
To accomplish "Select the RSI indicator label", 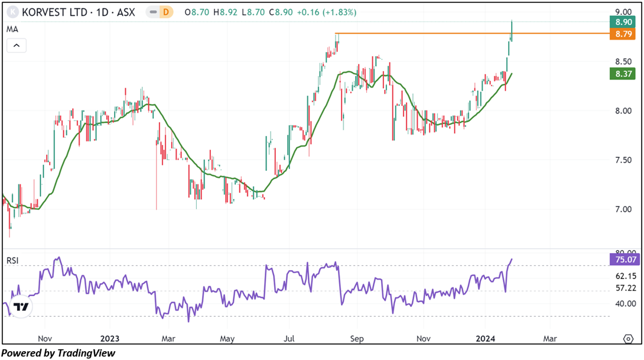I will (12, 261).
